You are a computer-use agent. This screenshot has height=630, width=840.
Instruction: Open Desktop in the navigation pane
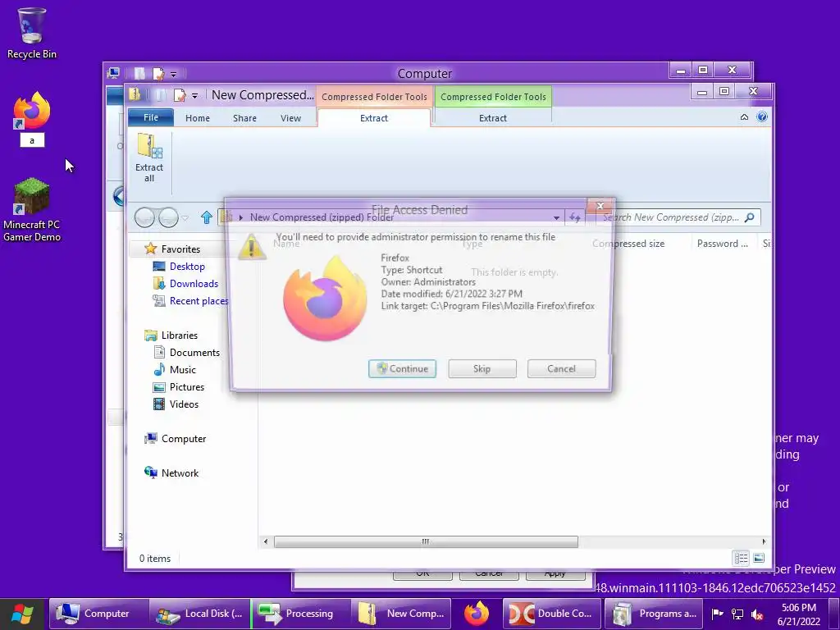pyautogui.click(x=187, y=267)
